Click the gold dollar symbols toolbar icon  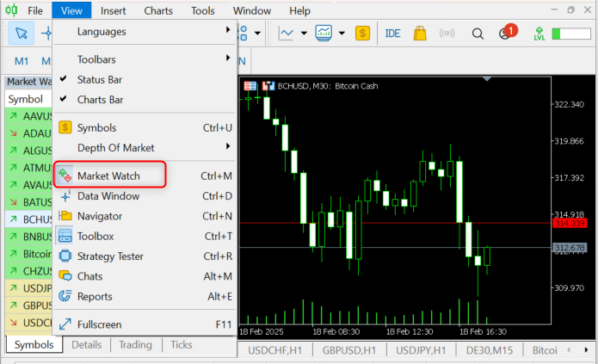362,34
